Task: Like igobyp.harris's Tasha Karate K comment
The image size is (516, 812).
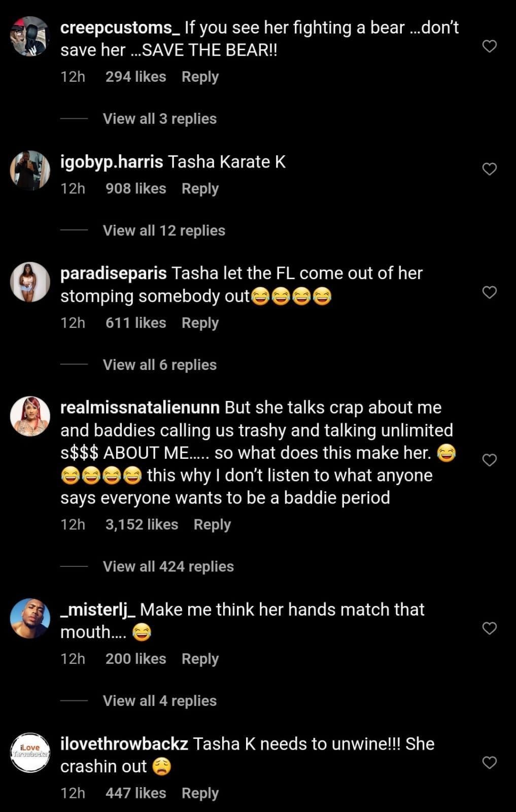Action: pyautogui.click(x=489, y=168)
